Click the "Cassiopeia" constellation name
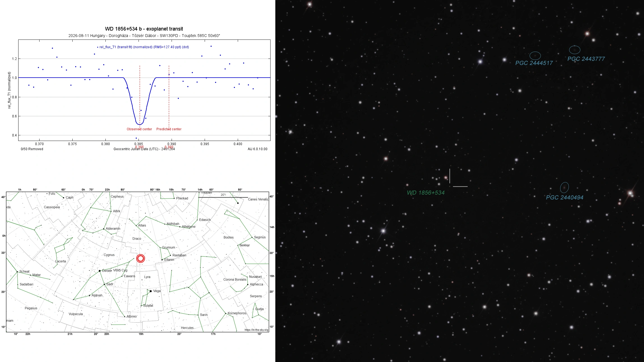This screenshot has height=362, width=644. pyautogui.click(x=52, y=207)
